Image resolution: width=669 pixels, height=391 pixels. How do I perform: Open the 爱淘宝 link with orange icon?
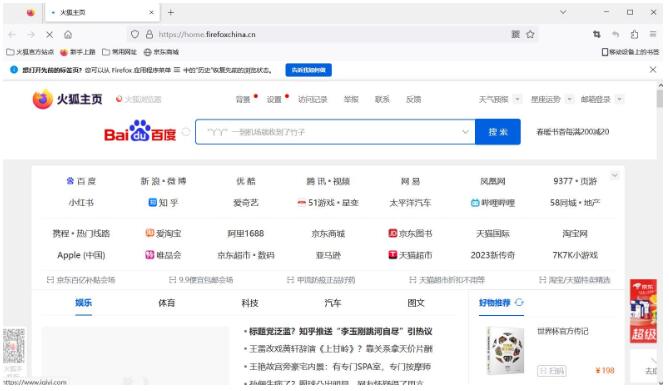click(163, 233)
